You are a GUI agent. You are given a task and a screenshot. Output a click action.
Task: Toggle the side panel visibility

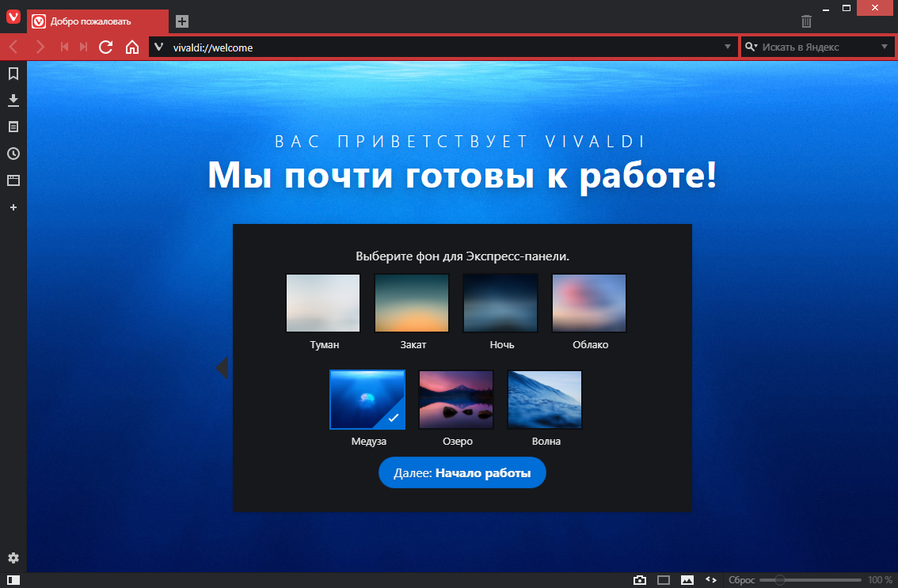coord(13,580)
